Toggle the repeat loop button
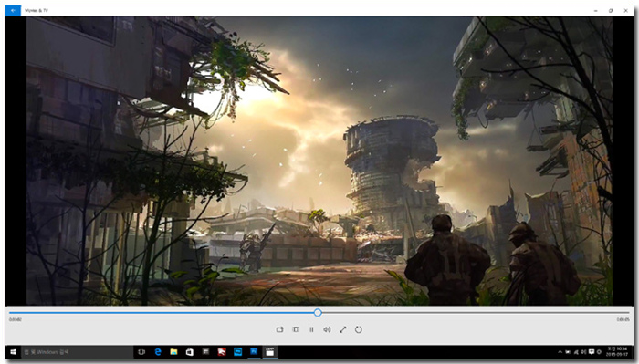 (x=358, y=329)
